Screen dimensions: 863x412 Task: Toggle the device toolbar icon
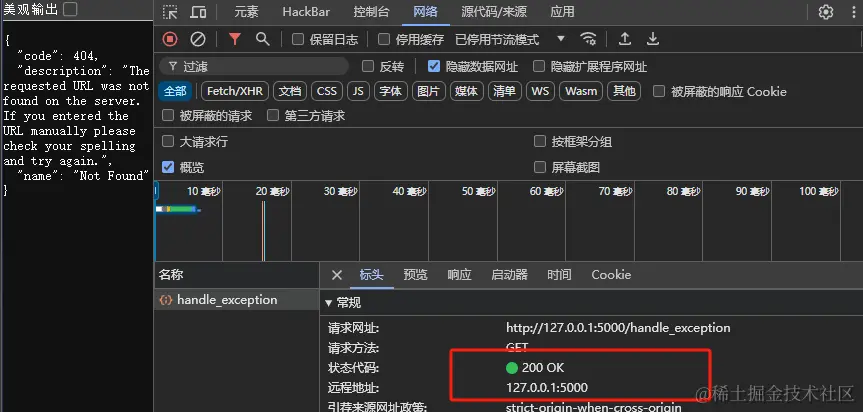pyautogui.click(x=198, y=12)
